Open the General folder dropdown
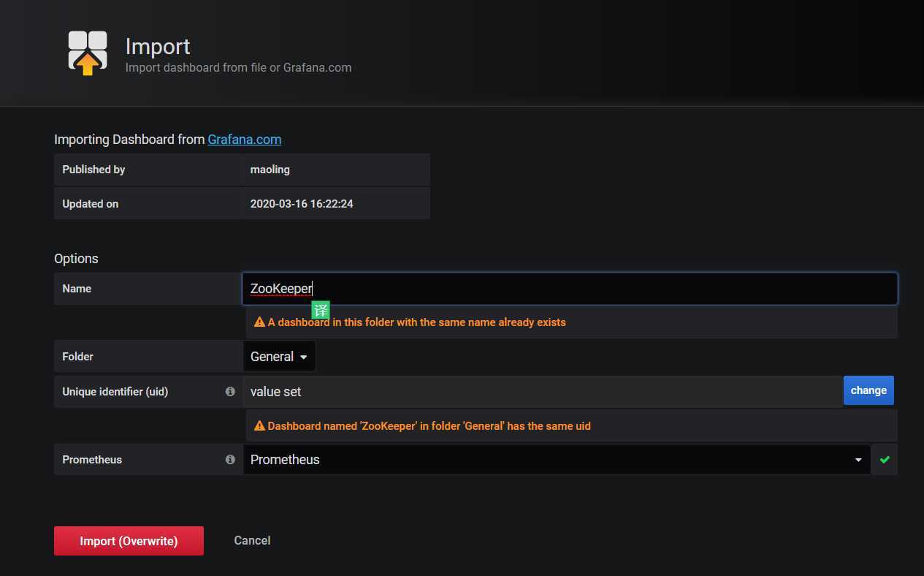Viewport: 924px width, 576px height. pos(279,357)
